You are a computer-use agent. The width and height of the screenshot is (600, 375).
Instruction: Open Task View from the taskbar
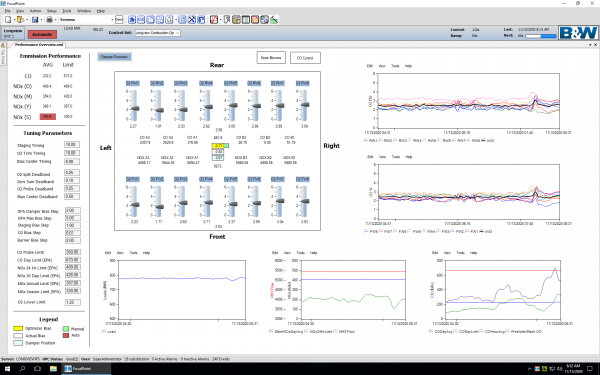point(38,369)
